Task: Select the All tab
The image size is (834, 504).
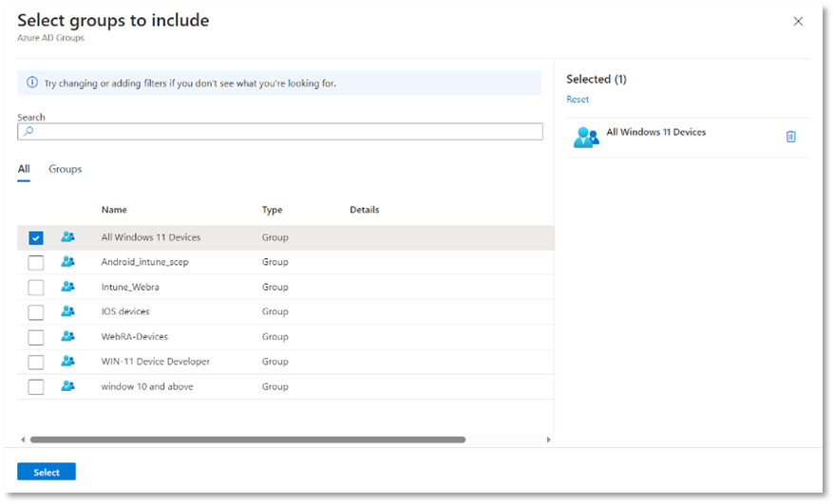Action: [x=24, y=169]
